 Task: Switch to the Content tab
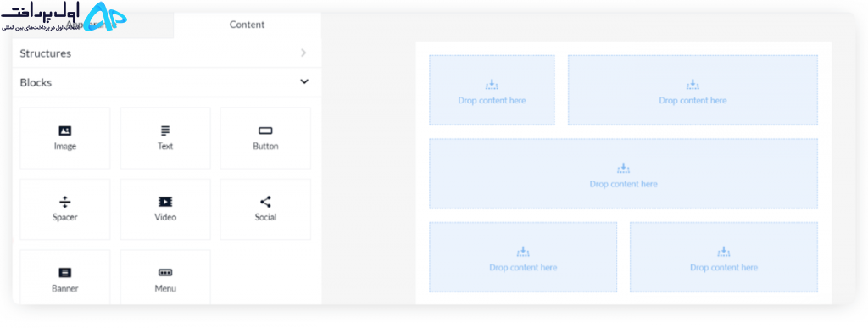(247, 25)
